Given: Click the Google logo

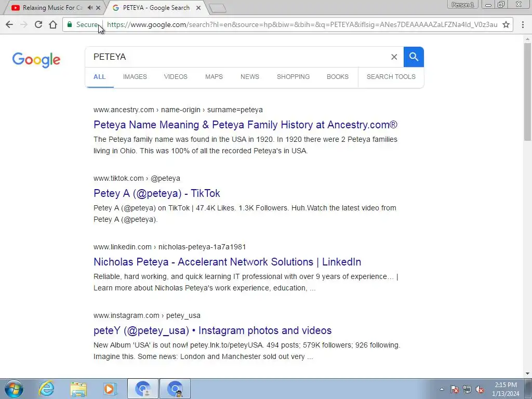Looking at the screenshot, I should point(36,60).
